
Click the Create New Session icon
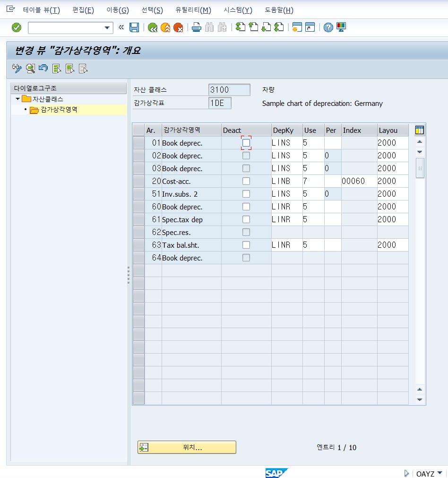[x=297, y=27]
